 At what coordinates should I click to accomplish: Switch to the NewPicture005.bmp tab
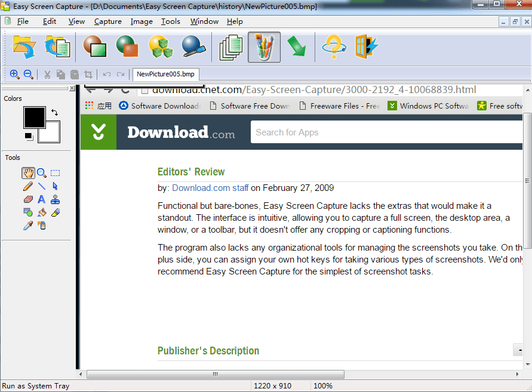(x=165, y=74)
